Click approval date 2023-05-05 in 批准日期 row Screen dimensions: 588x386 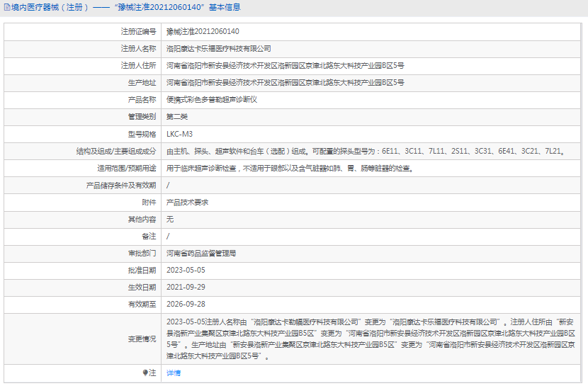pos(186,271)
